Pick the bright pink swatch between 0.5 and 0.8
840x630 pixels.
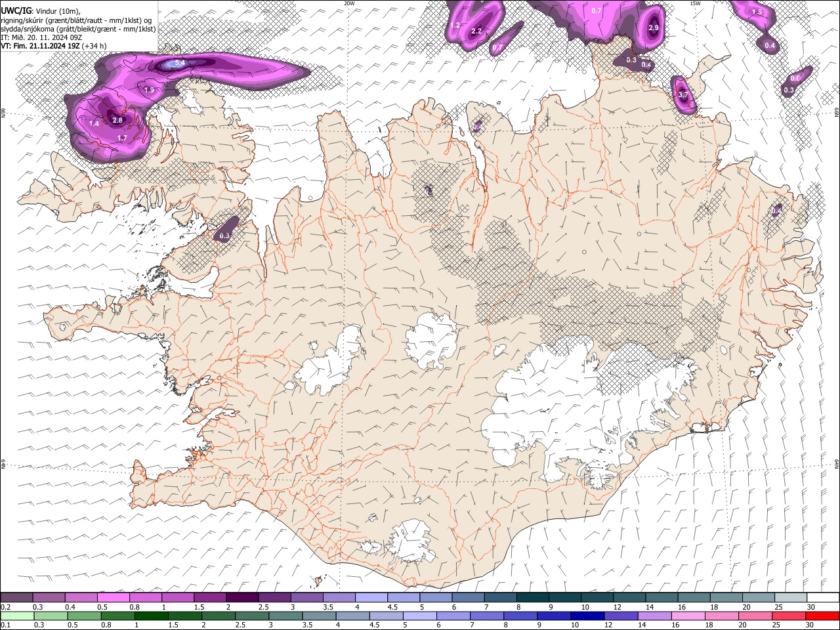point(114,598)
